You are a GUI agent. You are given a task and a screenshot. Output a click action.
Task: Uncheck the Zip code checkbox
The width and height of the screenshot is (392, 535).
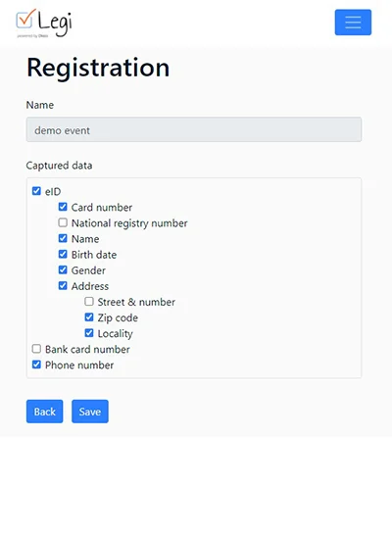89,317
